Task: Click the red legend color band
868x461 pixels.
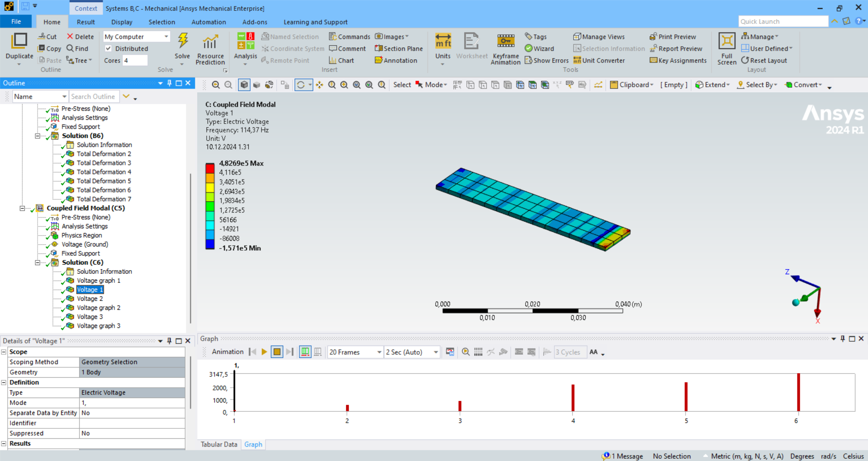Action: [x=210, y=168]
